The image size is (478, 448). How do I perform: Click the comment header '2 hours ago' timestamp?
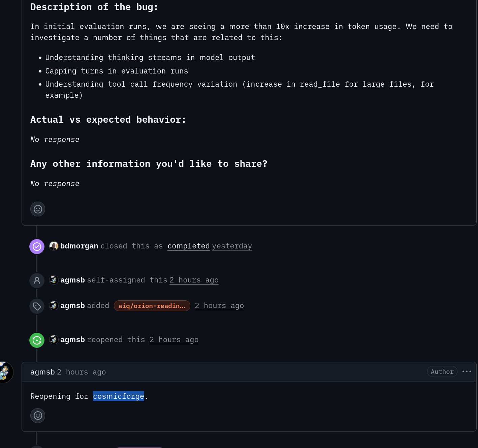(x=81, y=372)
